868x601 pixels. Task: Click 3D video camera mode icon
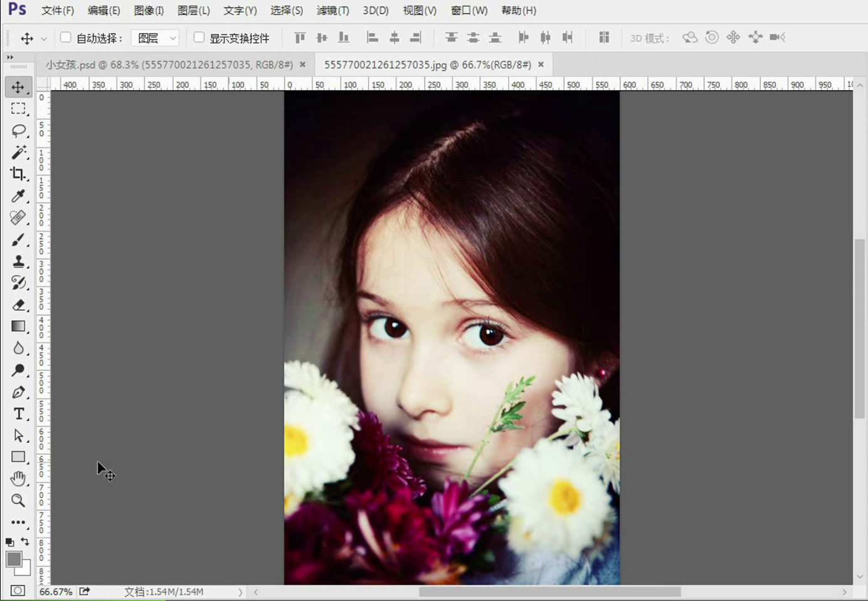[778, 38]
